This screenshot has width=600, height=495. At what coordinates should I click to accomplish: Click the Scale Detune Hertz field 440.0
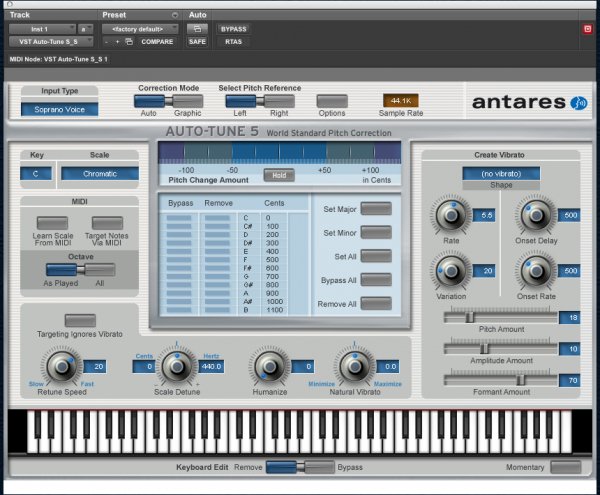tap(211, 366)
